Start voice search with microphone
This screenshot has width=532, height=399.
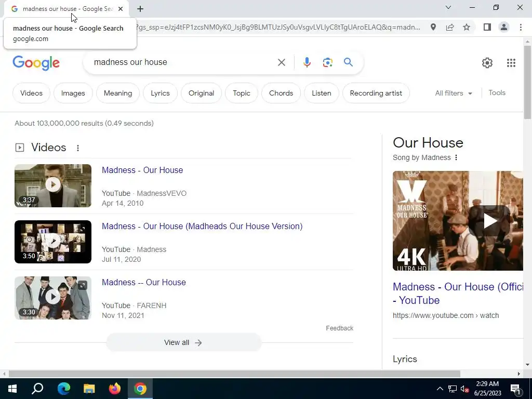(x=307, y=62)
